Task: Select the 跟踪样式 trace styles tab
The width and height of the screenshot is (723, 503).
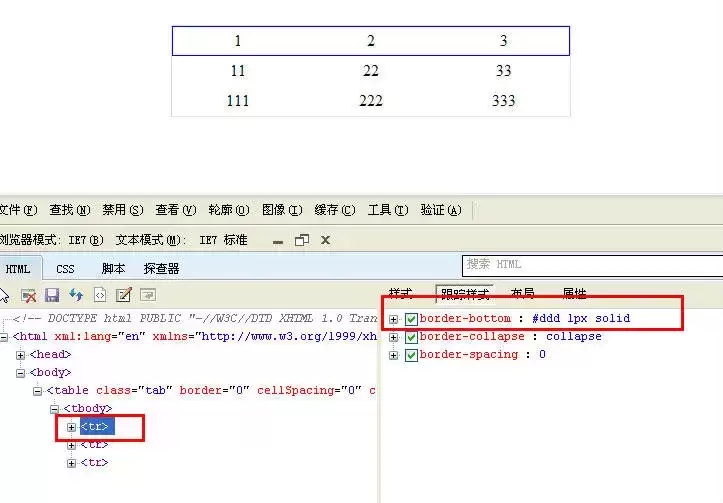Action: 465,293
